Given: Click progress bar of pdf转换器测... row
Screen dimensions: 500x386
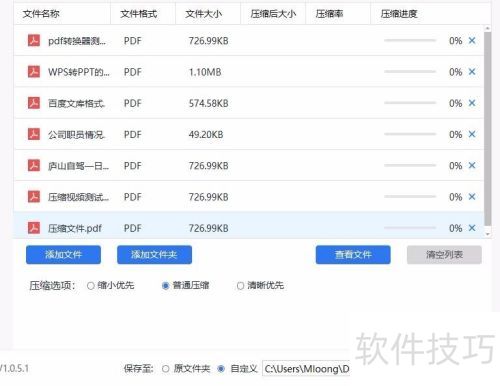Looking at the screenshot, I should 410,40.
